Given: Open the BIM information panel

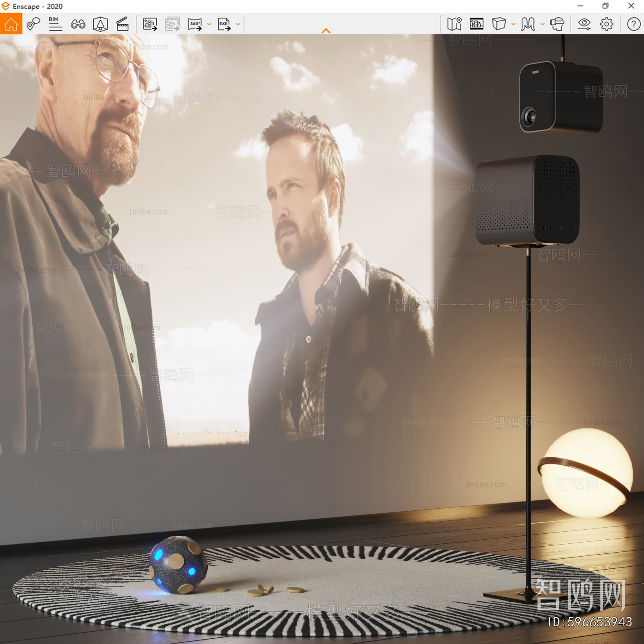Looking at the screenshot, I should tap(55, 24).
